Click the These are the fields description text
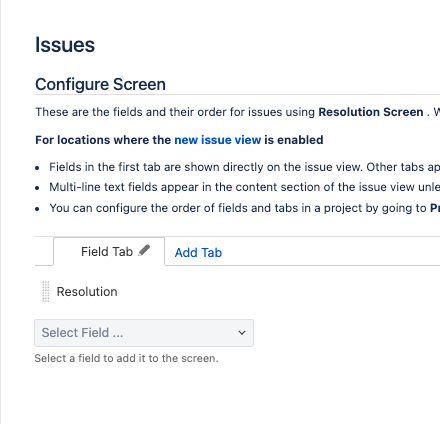440x424 pixels. (x=175, y=112)
